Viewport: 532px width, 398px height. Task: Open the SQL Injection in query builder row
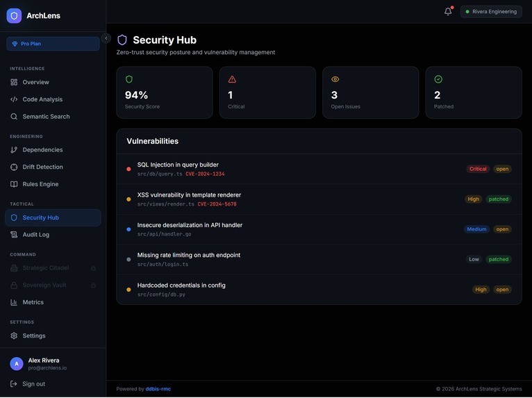[319, 169]
